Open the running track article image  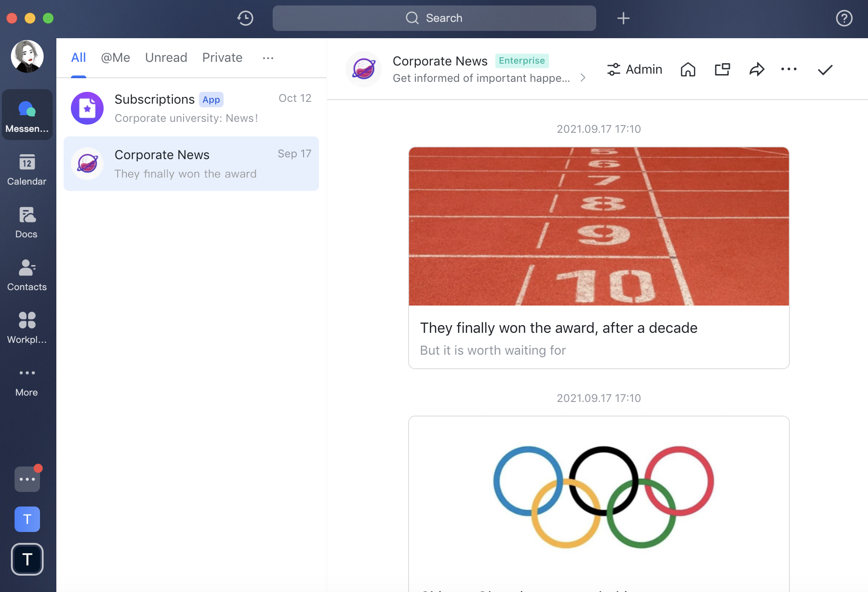click(x=599, y=226)
